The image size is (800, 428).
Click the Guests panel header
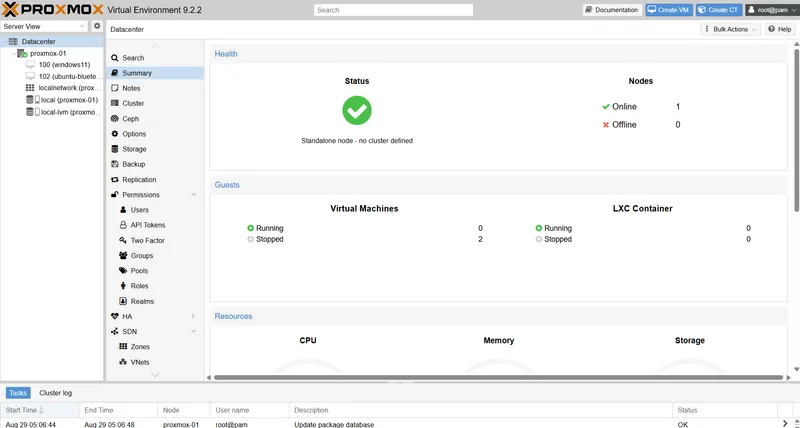click(x=498, y=185)
